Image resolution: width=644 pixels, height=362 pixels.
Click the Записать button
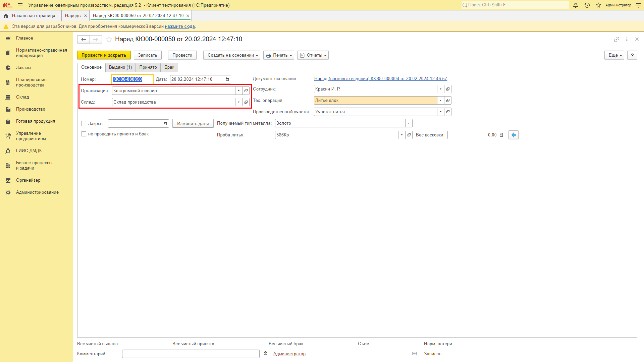[x=148, y=55]
